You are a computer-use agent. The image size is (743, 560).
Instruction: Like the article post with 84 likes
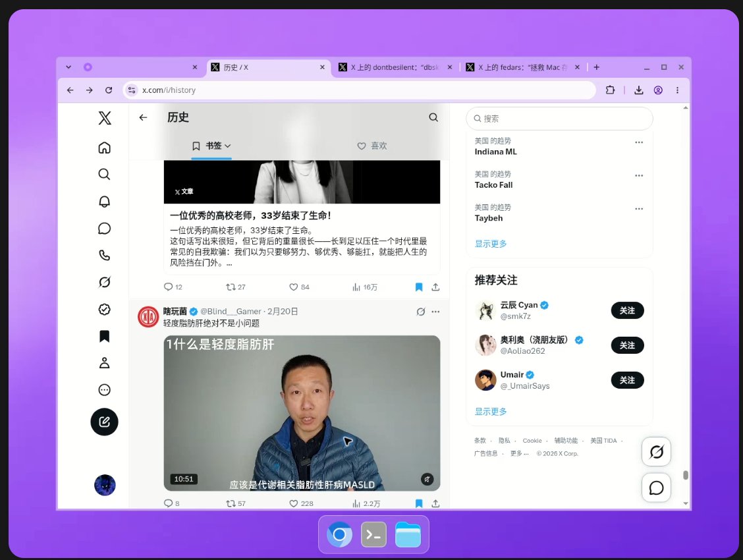click(299, 287)
